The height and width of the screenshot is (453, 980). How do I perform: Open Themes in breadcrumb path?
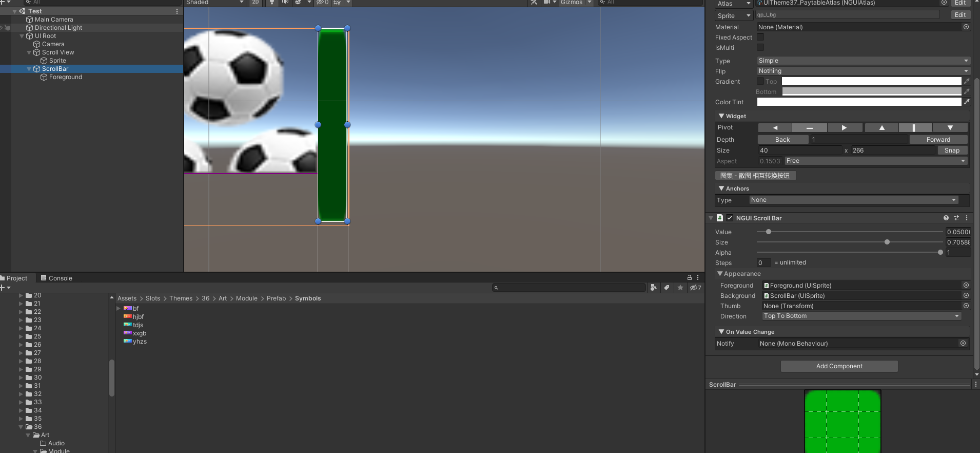click(x=181, y=298)
